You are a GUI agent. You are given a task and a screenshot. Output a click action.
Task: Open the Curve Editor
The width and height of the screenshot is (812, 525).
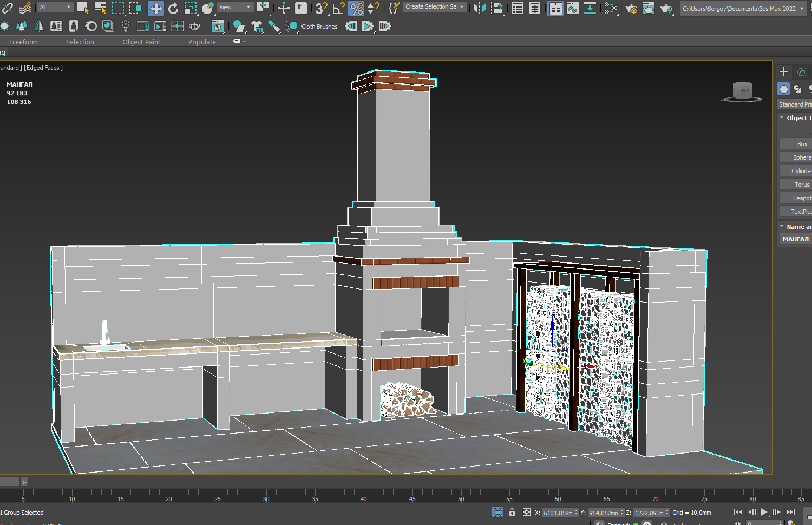572,8
